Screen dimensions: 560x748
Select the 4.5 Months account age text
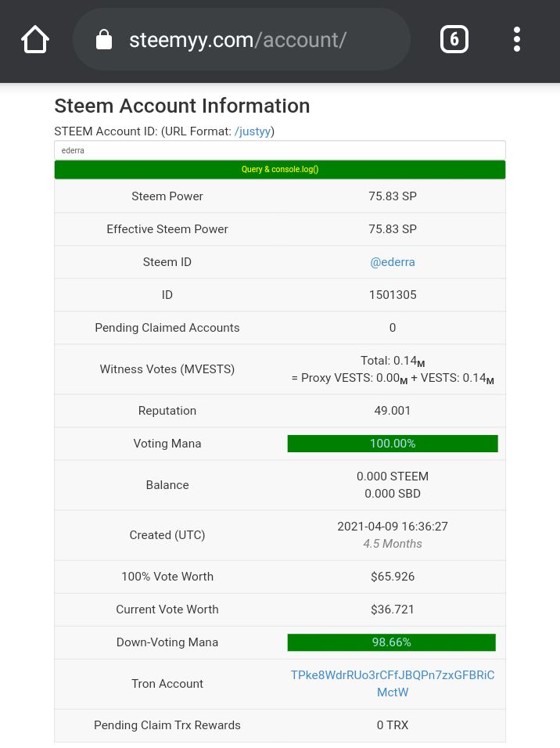(393, 544)
